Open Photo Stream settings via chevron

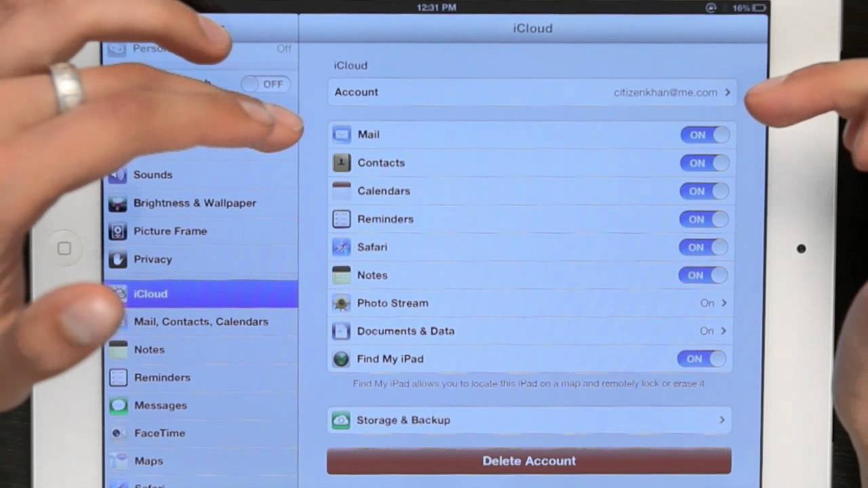pos(724,303)
